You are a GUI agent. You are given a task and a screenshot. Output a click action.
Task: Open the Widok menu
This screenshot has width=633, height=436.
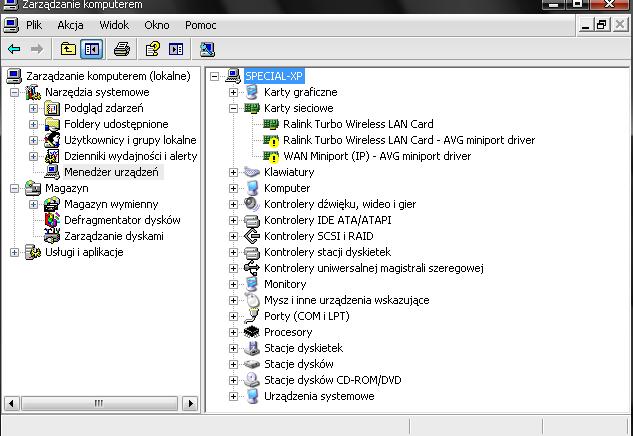pyautogui.click(x=114, y=25)
